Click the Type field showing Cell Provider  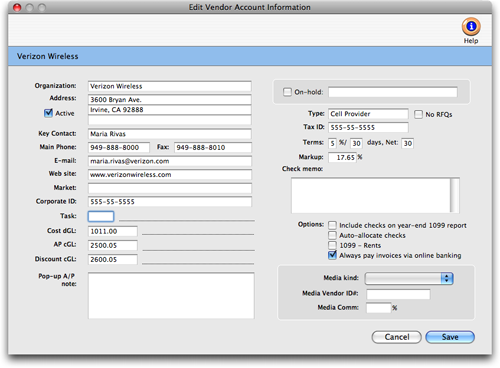(x=368, y=114)
